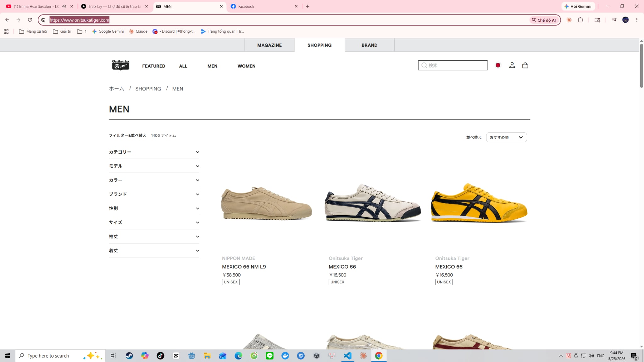The width and height of the screenshot is (644, 362).
Task: Open the おすすめ順 sort dropdown
Action: [506, 137]
